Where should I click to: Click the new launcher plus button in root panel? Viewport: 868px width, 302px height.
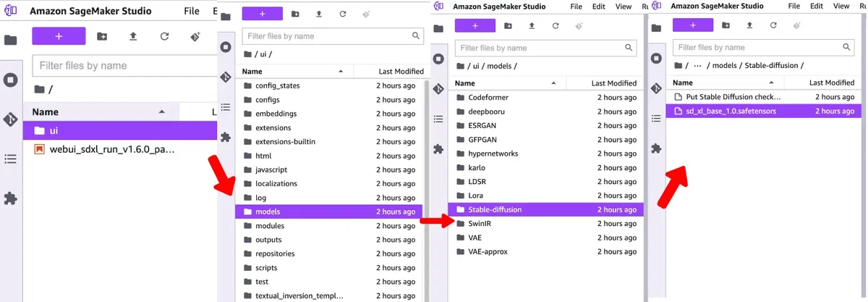(59, 36)
